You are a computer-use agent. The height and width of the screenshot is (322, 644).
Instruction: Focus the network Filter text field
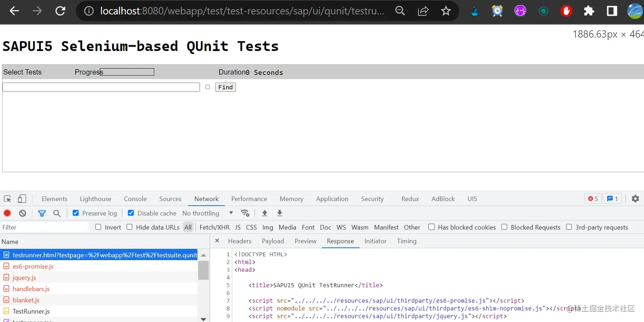point(45,227)
